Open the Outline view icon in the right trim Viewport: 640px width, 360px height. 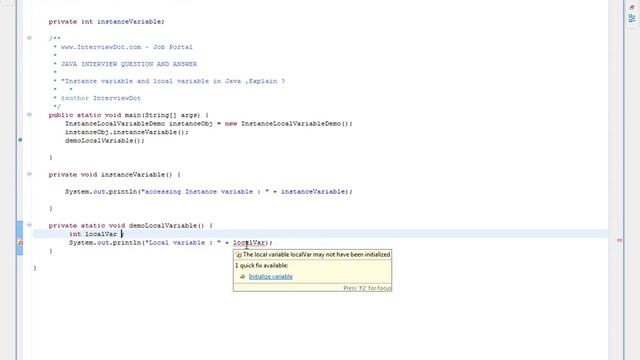[x=632, y=18]
